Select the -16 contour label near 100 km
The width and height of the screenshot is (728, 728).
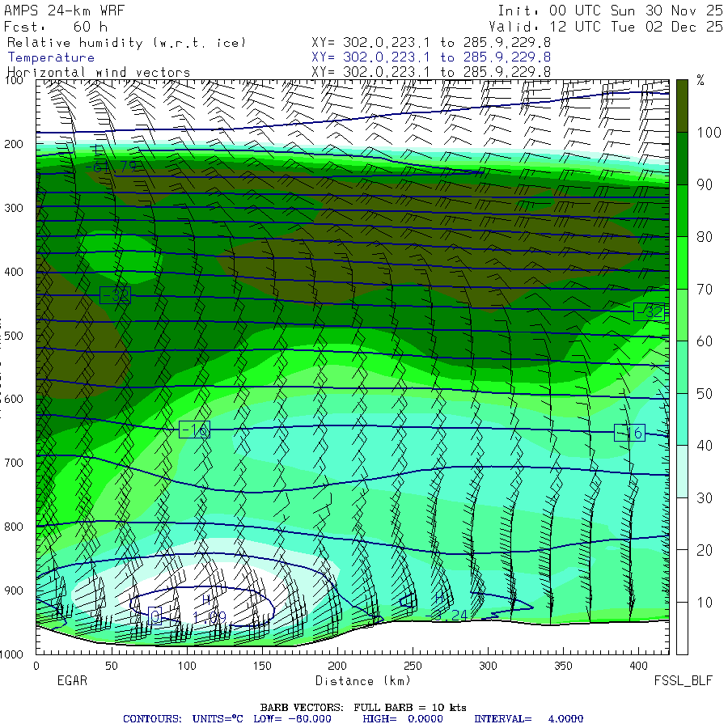194,430
